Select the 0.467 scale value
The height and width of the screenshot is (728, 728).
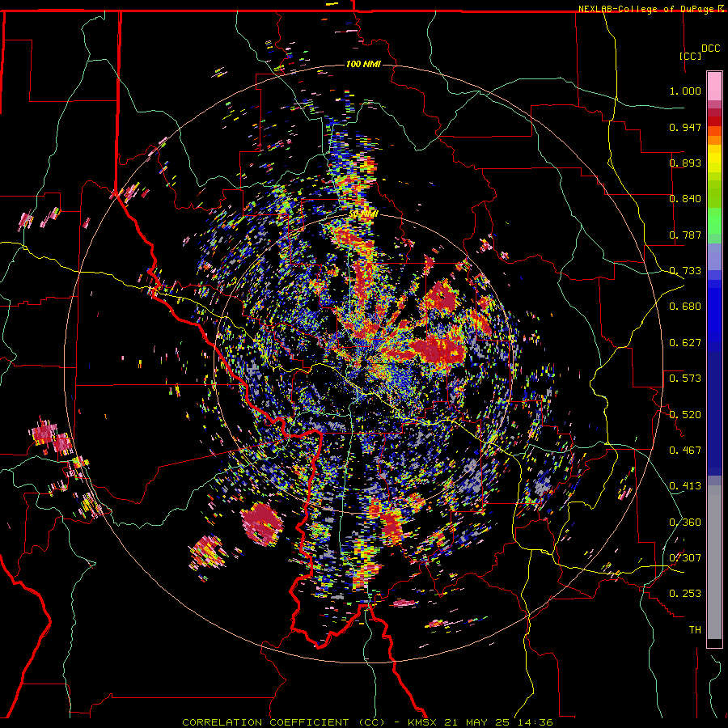tap(685, 451)
